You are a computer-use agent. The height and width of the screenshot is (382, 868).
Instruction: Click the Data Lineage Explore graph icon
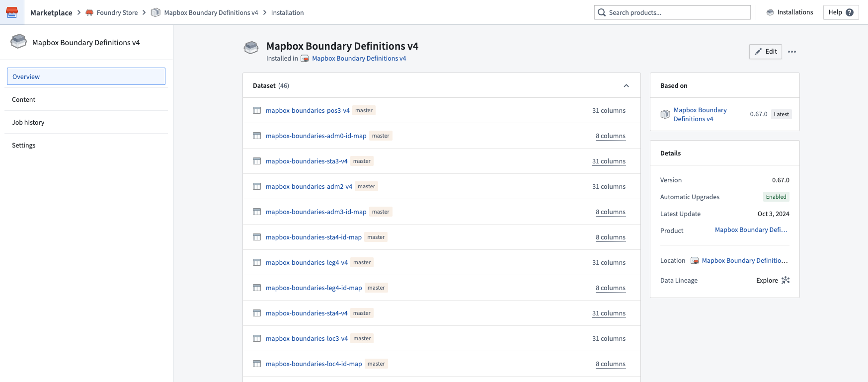[786, 280]
